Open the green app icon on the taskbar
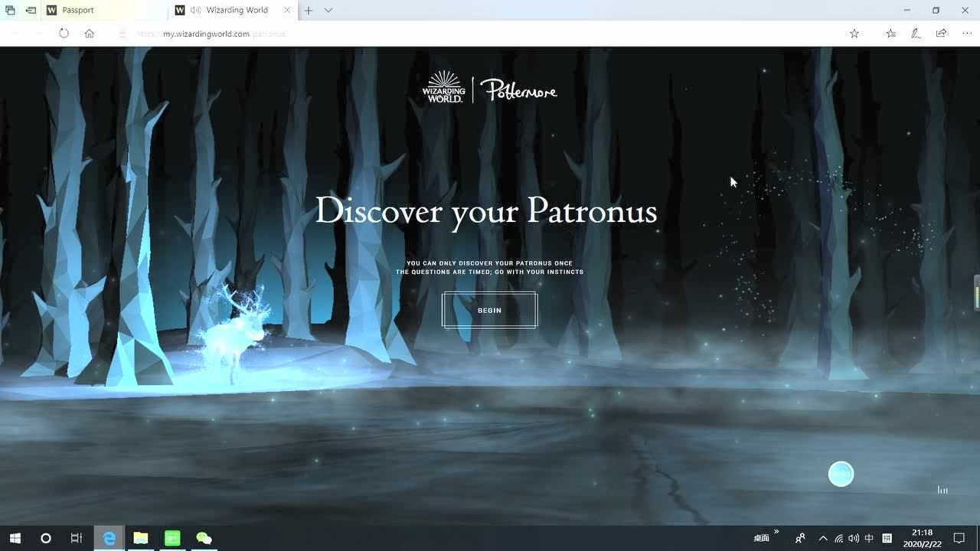The height and width of the screenshot is (551, 980). pyautogui.click(x=172, y=538)
